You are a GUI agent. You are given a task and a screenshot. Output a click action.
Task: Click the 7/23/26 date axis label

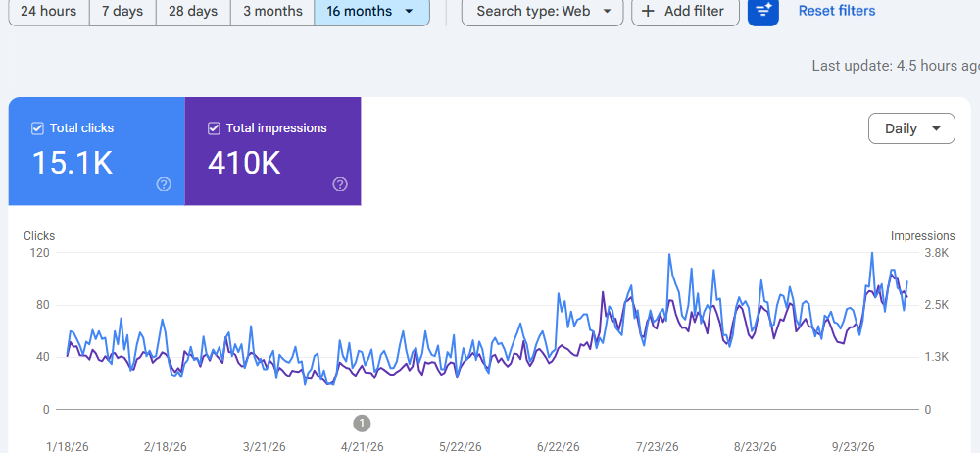[x=657, y=447]
